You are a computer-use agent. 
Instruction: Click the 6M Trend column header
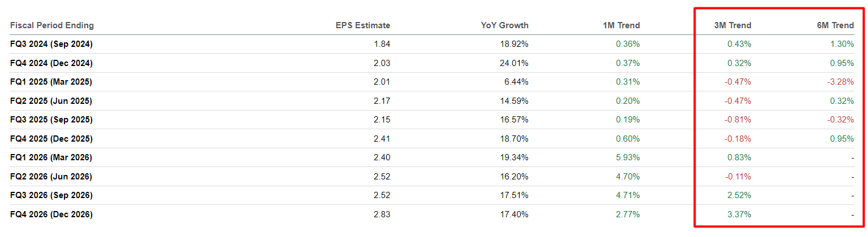pos(835,25)
